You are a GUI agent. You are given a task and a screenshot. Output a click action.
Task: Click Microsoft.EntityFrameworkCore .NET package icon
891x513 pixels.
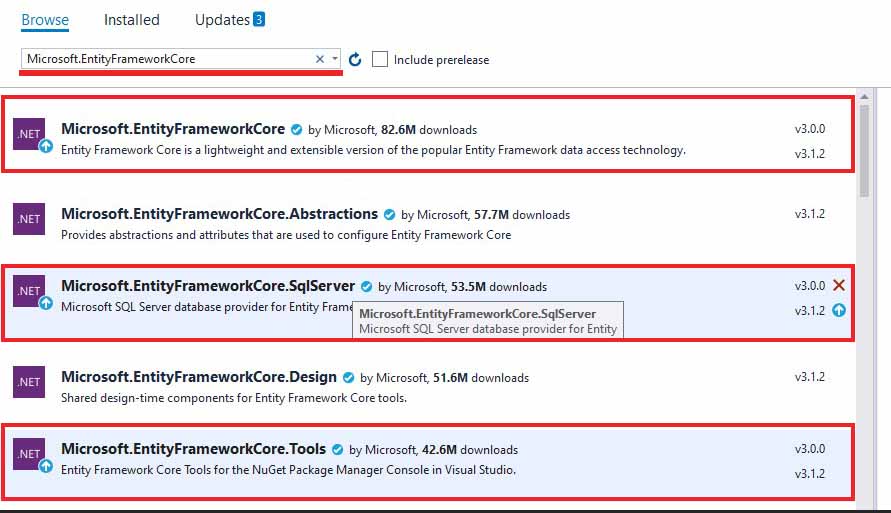coord(30,132)
